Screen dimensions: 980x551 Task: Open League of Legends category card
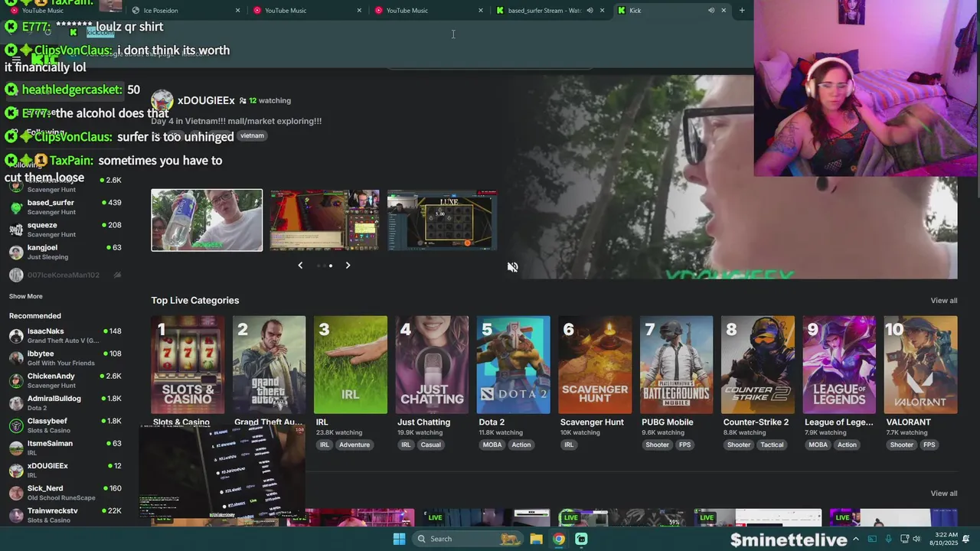[839, 365]
